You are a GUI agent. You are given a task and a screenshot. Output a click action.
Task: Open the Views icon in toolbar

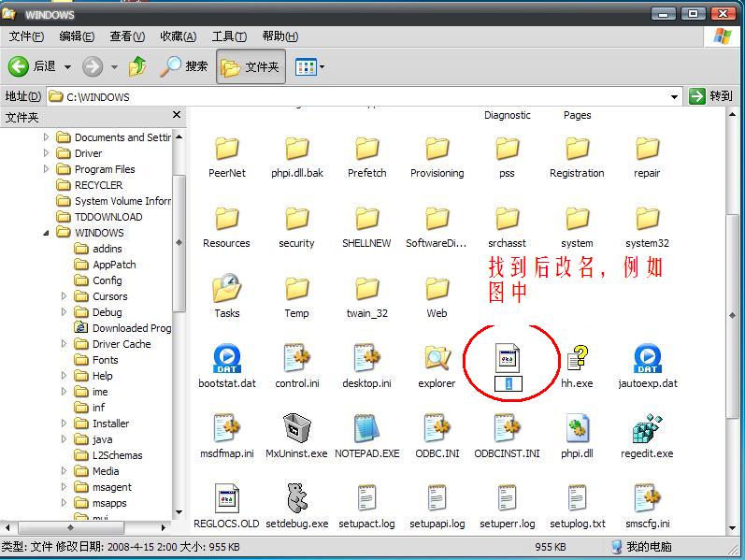306,67
